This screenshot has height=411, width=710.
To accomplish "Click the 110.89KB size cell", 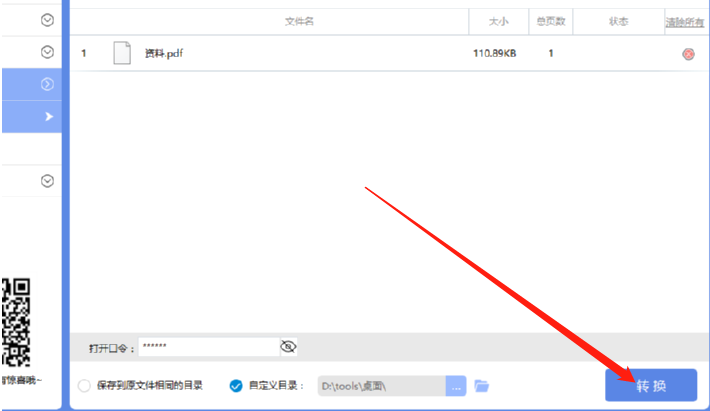I will pos(494,53).
